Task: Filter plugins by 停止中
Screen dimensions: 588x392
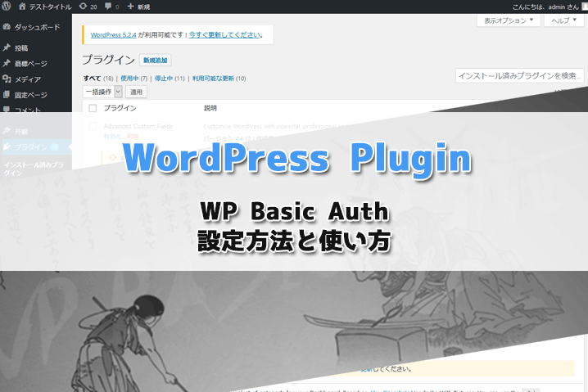Action: pyautogui.click(x=164, y=79)
